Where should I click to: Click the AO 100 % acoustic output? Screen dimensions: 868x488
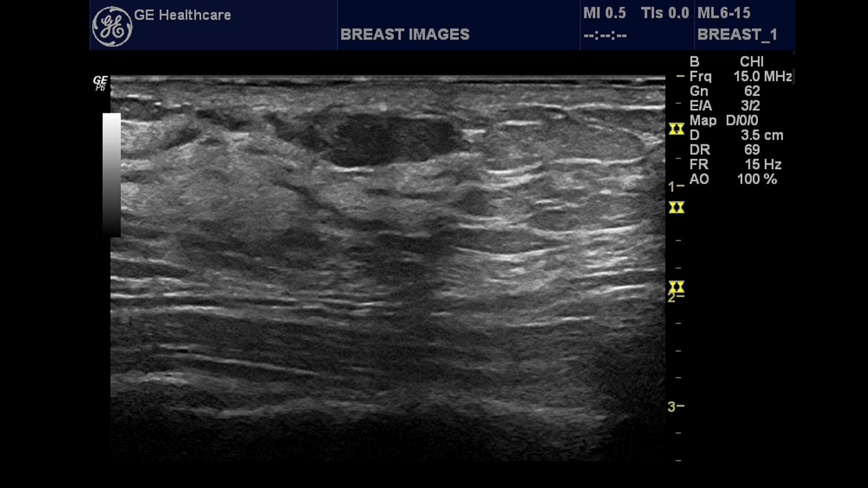coord(733,179)
